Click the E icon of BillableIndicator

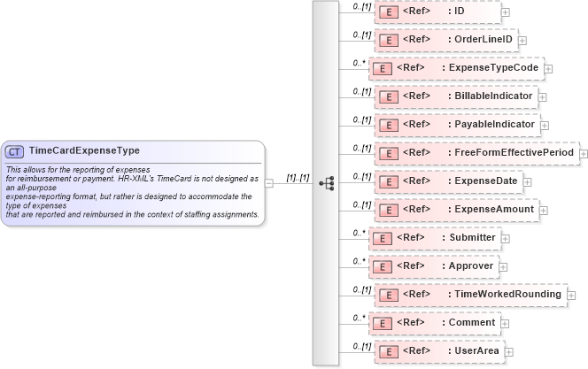(389, 97)
